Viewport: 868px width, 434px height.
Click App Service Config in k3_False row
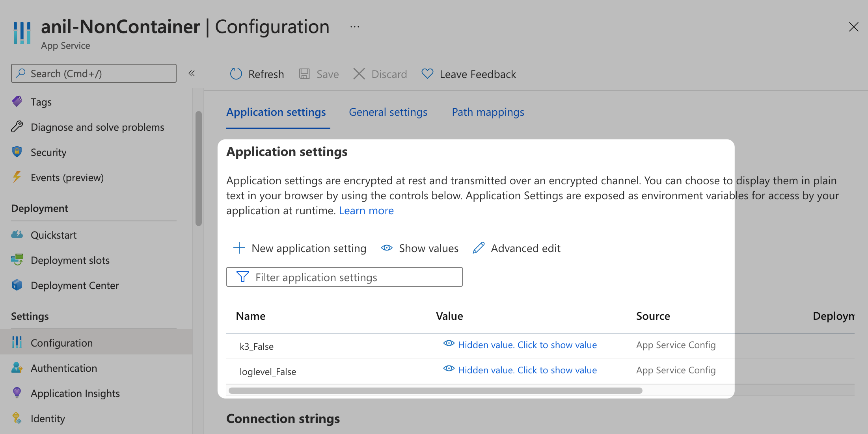(676, 345)
